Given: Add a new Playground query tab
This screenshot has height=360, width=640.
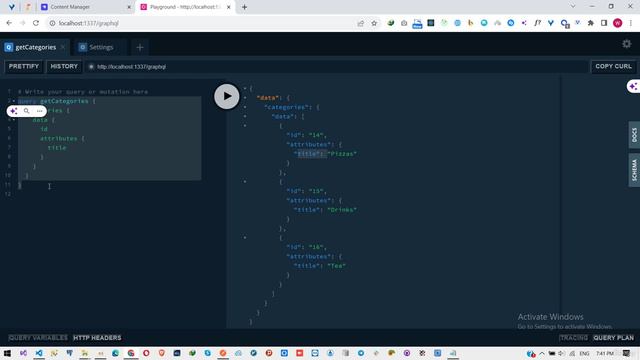Looking at the screenshot, I should coord(140,47).
